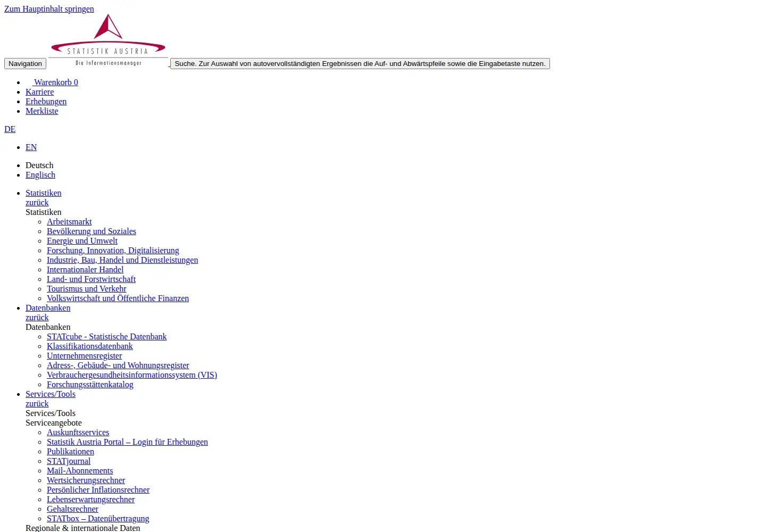This screenshot has height=532, width=766.
Task: Go to Unternehmensregister
Action: (x=85, y=356)
